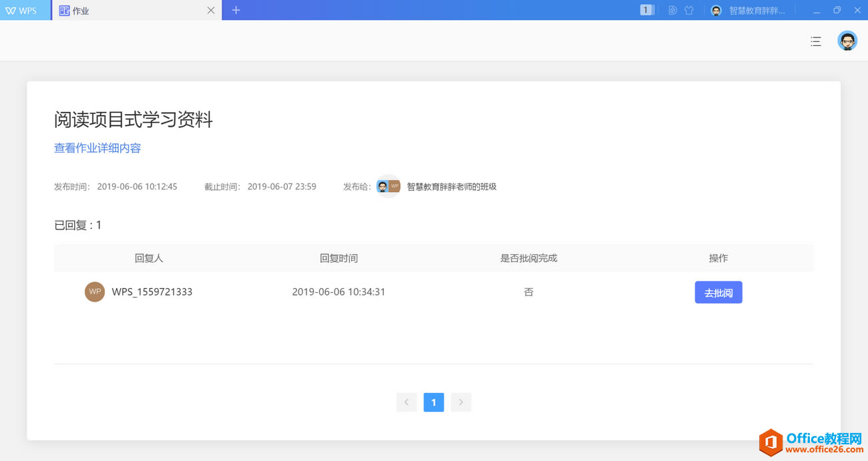868x461 pixels.
Task: Add a new tab with plus icon
Action: click(x=236, y=10)
